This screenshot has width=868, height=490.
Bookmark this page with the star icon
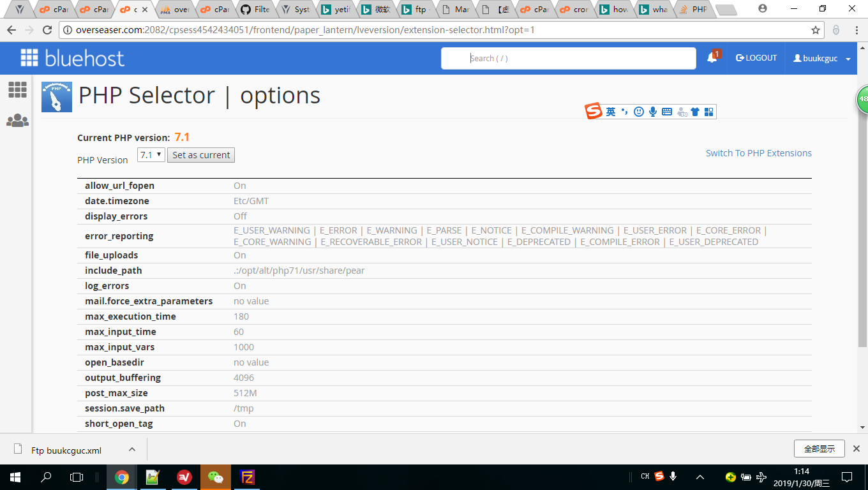(815, 30)
